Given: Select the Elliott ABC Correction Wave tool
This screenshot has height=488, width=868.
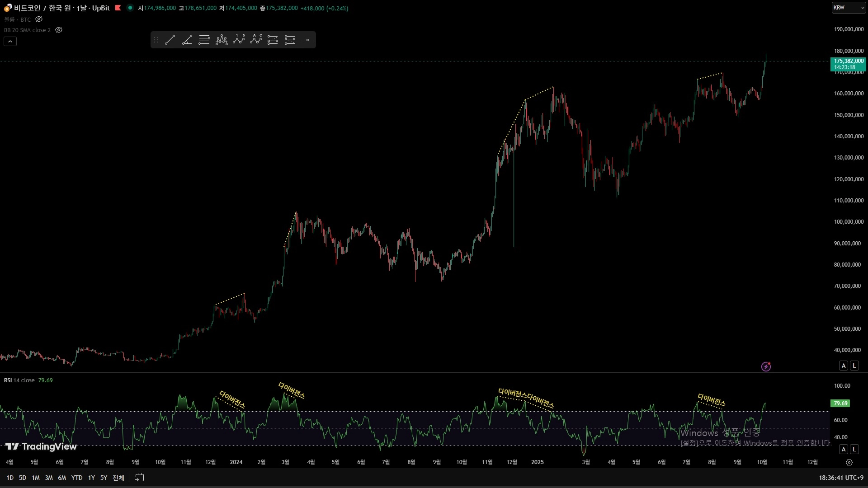Looking at the screenshot, I should pos(256,40).
